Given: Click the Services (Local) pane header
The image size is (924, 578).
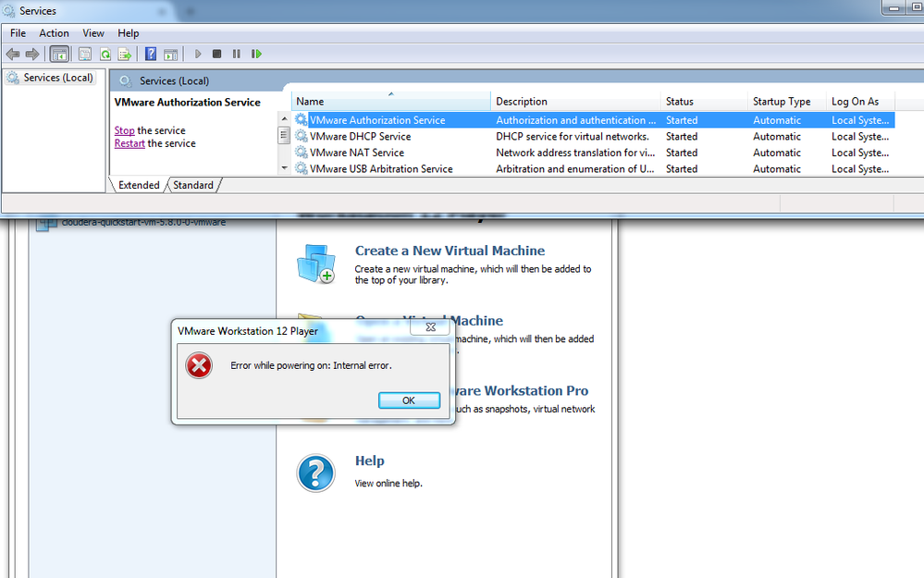Looking at the screenshot, I should click(174, 81).
